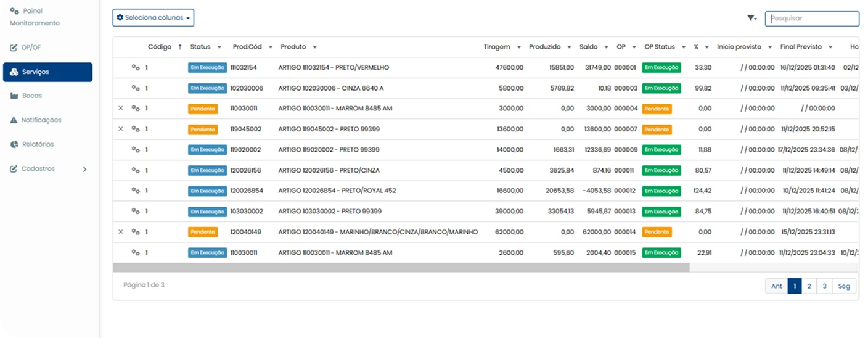Open the OP Status column dropdown
Viewport: 868px width, 338px height.
click(683, 47)
